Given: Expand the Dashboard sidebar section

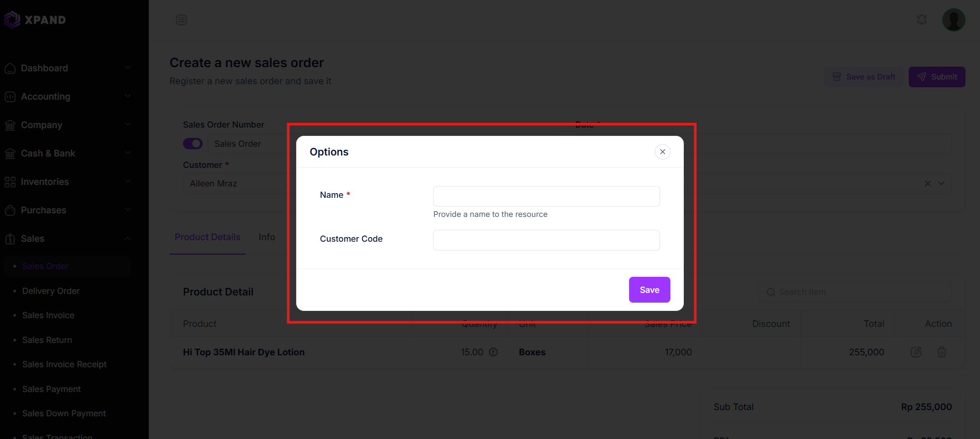Looking at the screenshot, I should tap(67, 68).
